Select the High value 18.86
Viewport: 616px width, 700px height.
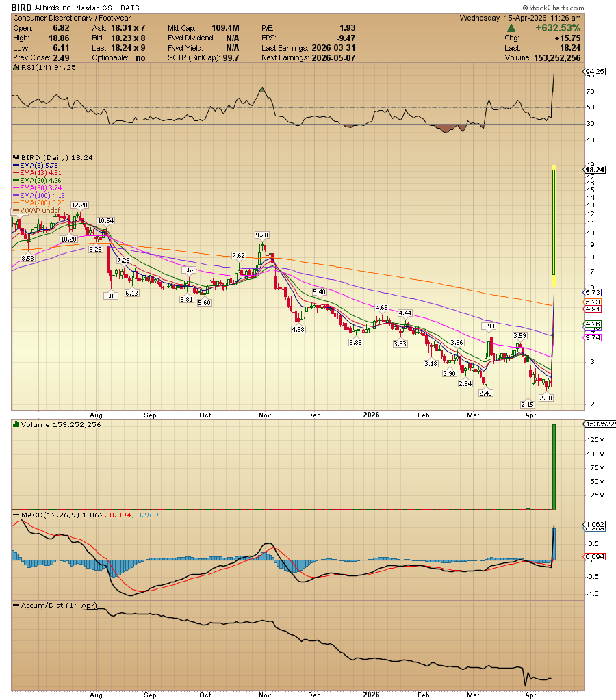[x=59, y=38]
